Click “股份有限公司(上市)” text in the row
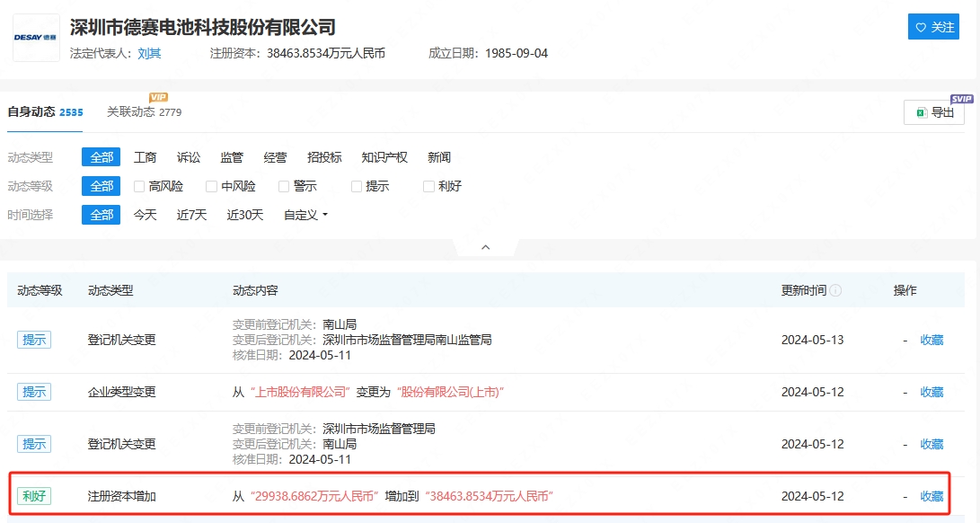The width and height of the screenshot is (980, 523). (x=451, y=392)
